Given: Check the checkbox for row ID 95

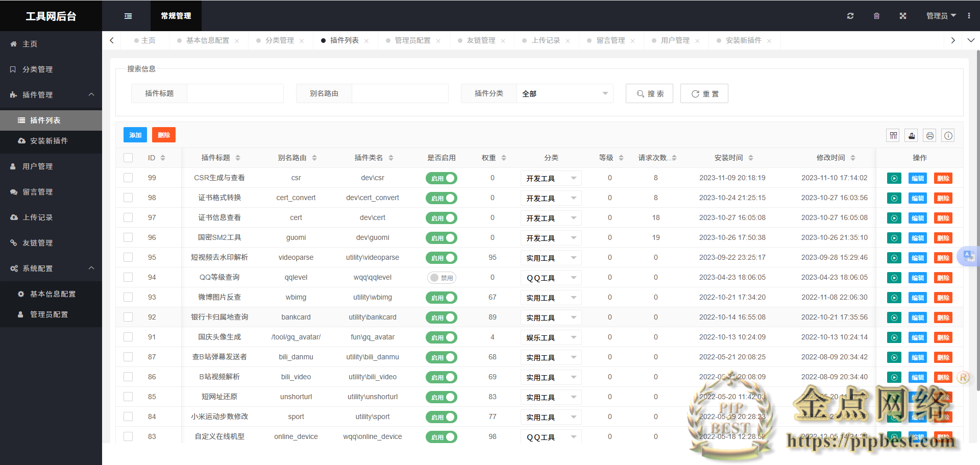Looking at the screenshot, I should coord(128,257).
